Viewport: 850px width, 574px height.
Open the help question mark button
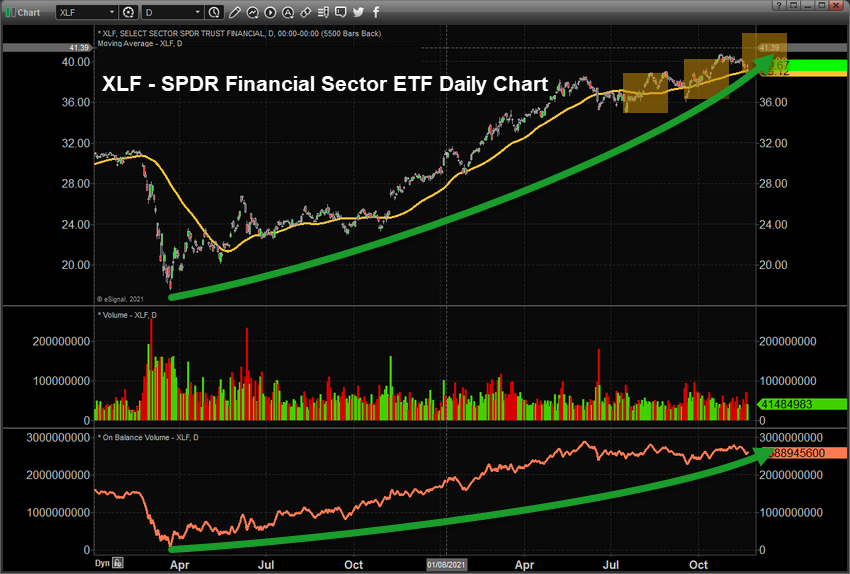pos(778,5)
